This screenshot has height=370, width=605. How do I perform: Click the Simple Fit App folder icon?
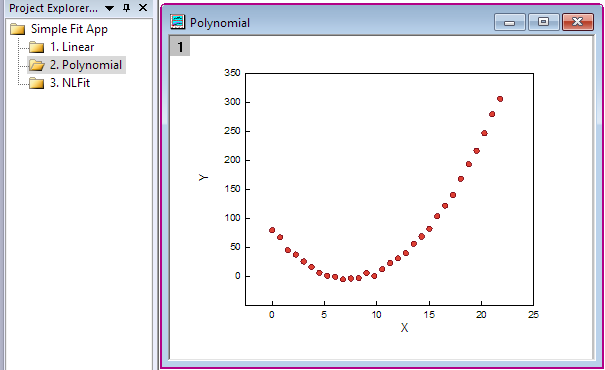[18, 29]
